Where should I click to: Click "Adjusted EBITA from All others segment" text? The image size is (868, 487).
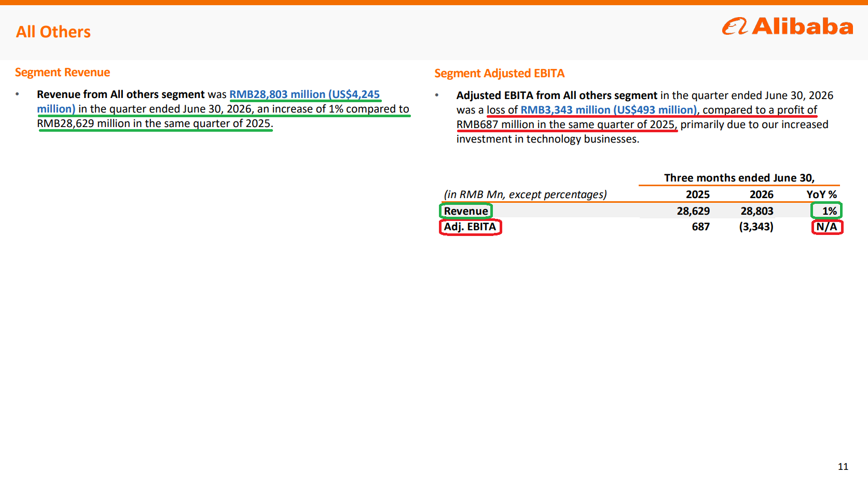click(557, 95)
